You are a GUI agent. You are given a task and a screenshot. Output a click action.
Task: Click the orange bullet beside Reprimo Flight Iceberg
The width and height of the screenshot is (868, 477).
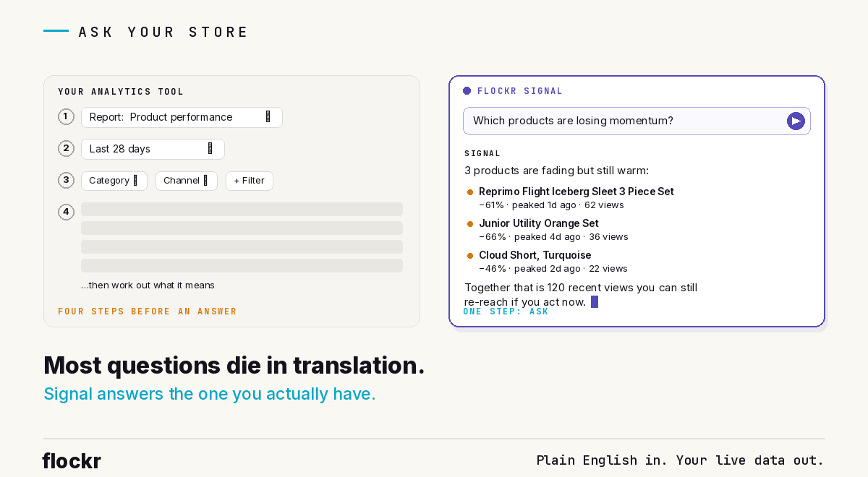(470, 192)
